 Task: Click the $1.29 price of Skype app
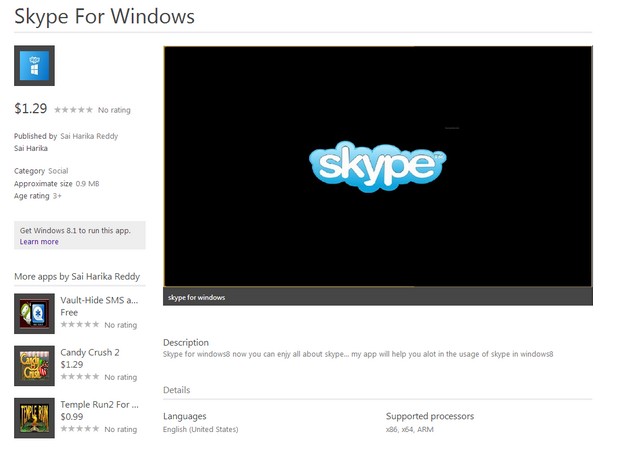(x=31, y=108)
